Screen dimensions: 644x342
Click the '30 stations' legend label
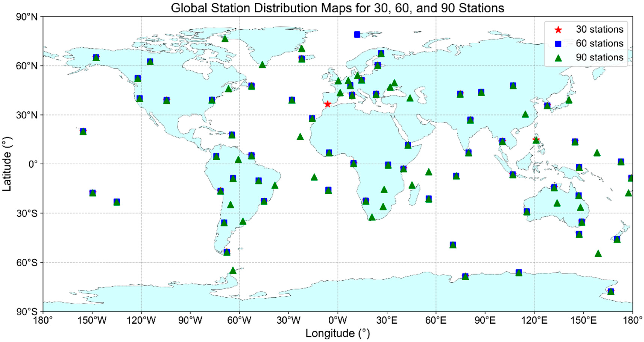pyautogui.click(x=599, y=30)
